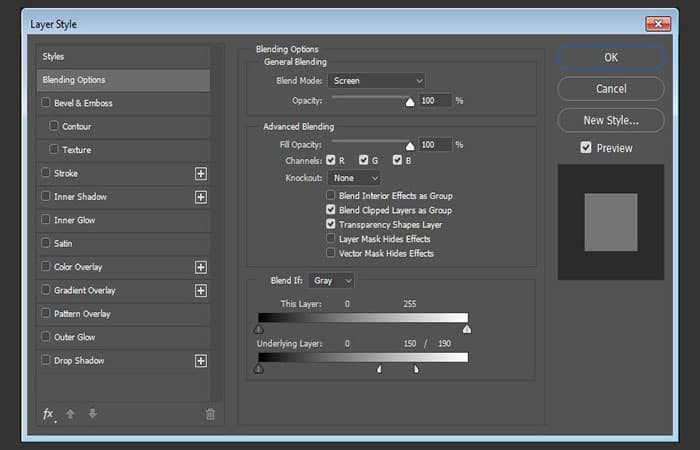Add another Inner Shadow with plus icon
This screenshot has height=450, width=700.
point(201,197)
